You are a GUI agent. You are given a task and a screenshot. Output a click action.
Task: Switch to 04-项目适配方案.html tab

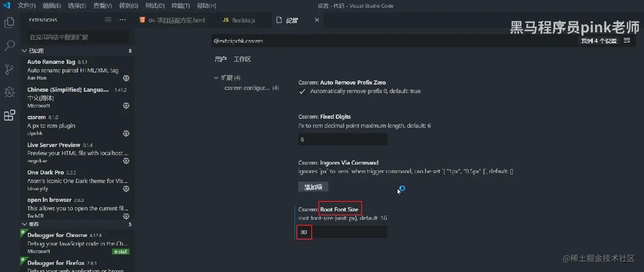(176, 20)
